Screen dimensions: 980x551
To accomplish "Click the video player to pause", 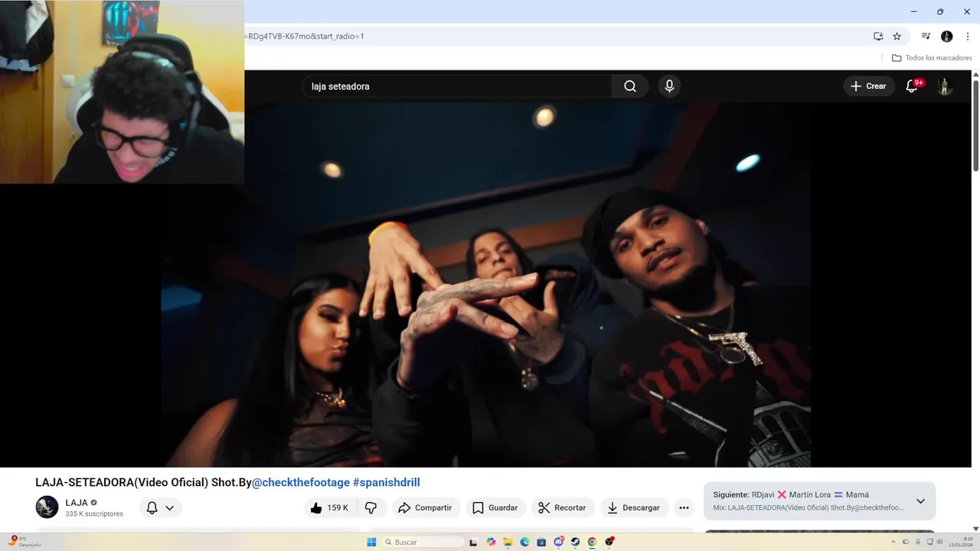I will click(x=485, y=283).
